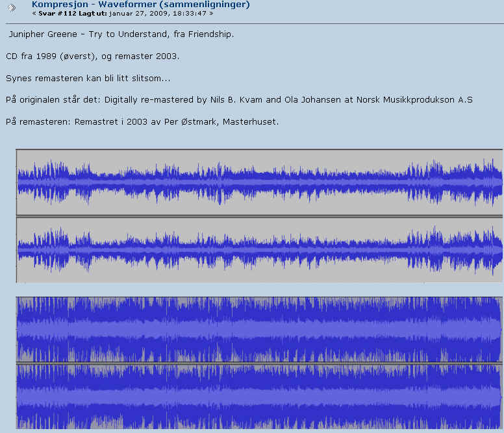Open the 'Kompresjon - Waveformer (sammenligninger)' thread link

[140, 5]
